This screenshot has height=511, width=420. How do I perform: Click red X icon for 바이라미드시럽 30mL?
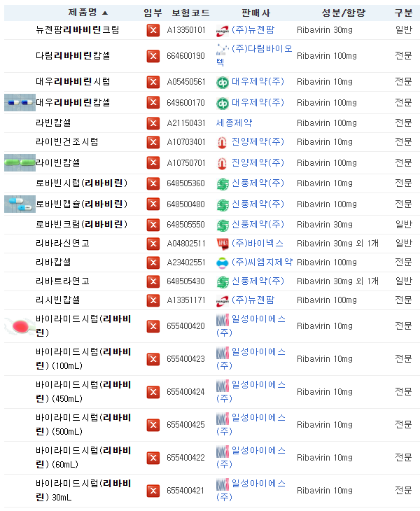153,491
